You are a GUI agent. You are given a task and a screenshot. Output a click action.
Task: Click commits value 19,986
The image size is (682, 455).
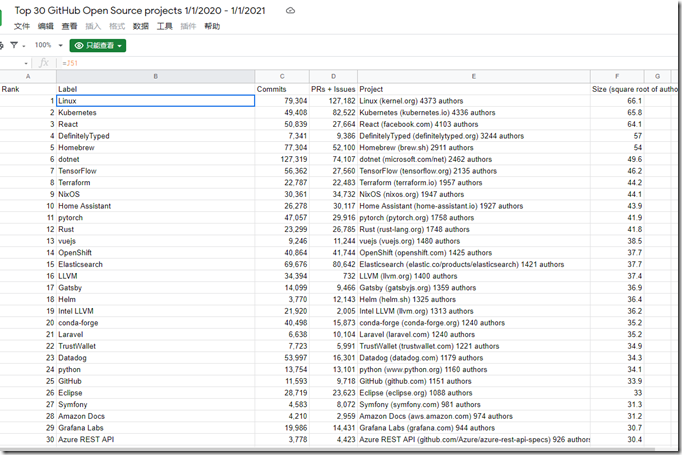coord(282,428)
